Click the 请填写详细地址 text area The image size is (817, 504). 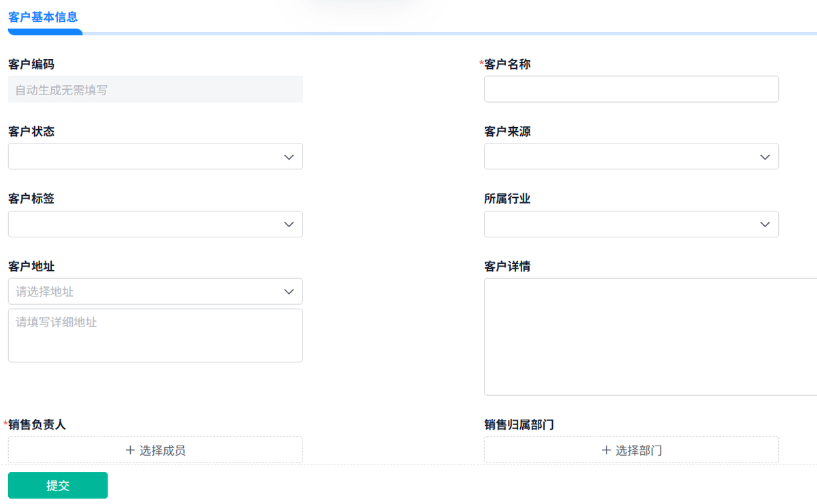(x=155, y=335)
